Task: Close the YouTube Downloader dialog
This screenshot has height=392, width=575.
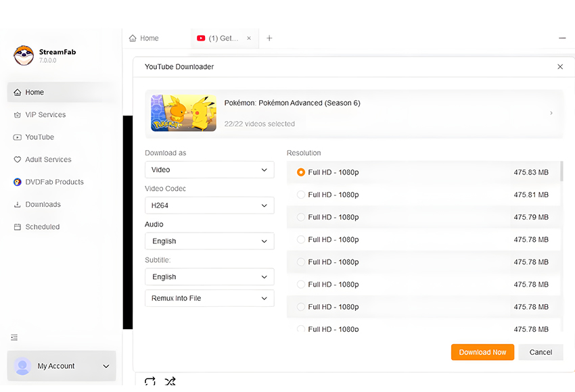Action: [x=560, y=67]
